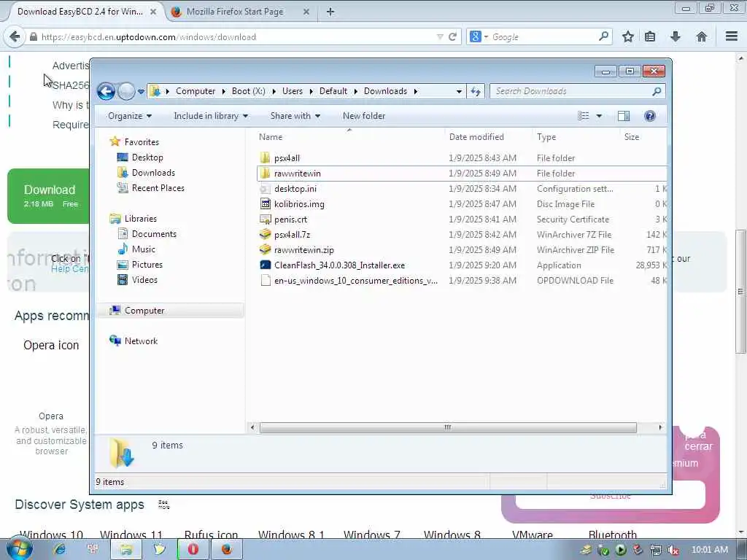Click the Boot (X:) breadcrumb
This screenshot has width=747, height=560.
click(x=248, y=91)
